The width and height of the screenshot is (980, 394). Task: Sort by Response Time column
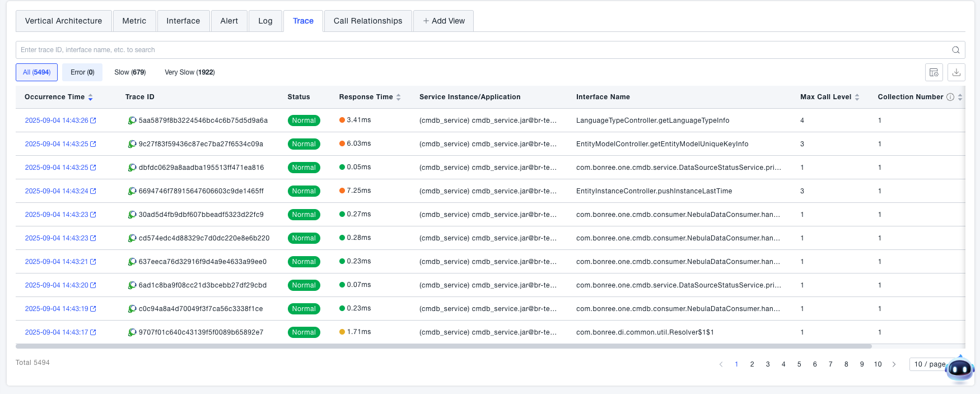pyautogui.click(x=398, y=97)
